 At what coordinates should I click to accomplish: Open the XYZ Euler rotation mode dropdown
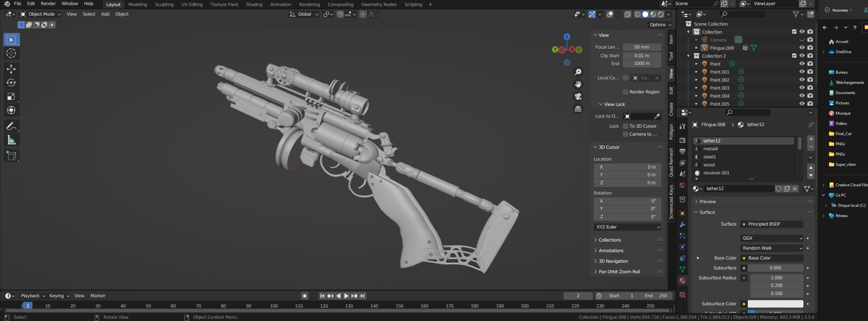point(627,227)
